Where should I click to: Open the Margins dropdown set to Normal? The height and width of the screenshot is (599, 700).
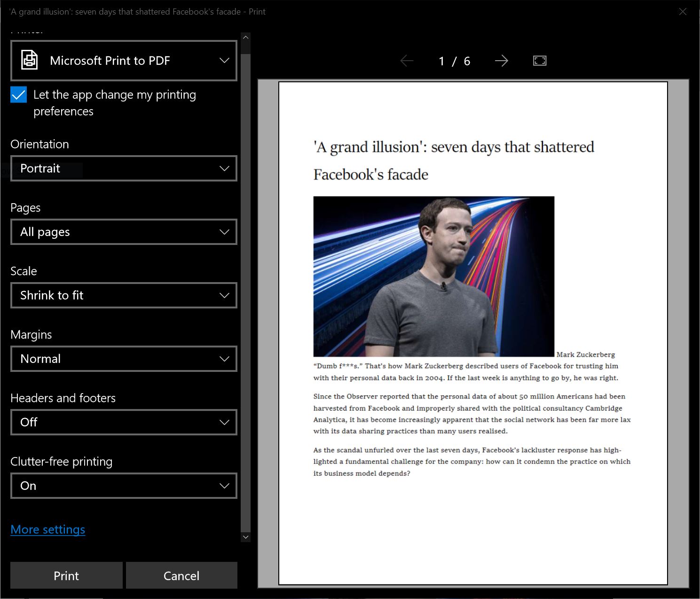click(x=124, y=359)
